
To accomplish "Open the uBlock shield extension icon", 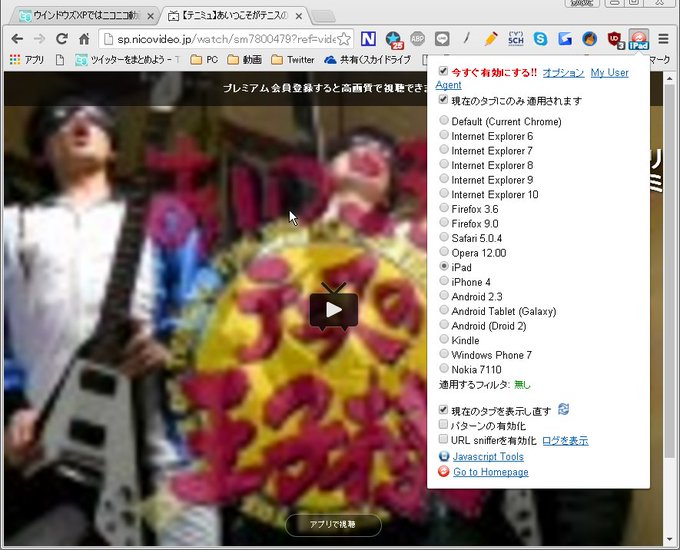I will (x=615, y=40).
